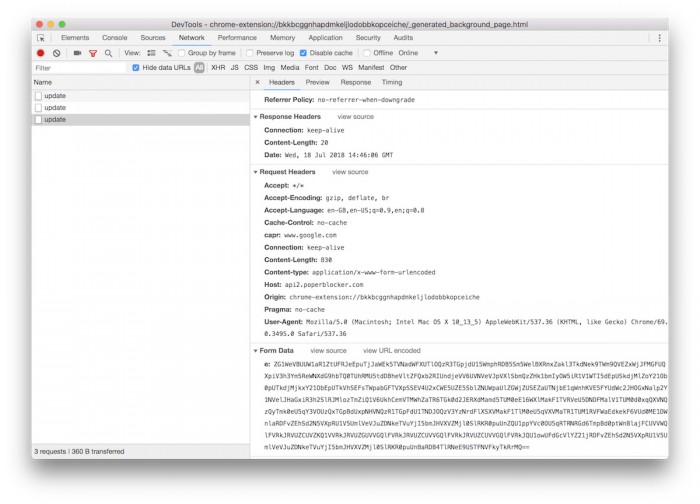This screenshot has height=504, width=700.
Task: Filter requests by Media
Action: [x=290, y=68]
